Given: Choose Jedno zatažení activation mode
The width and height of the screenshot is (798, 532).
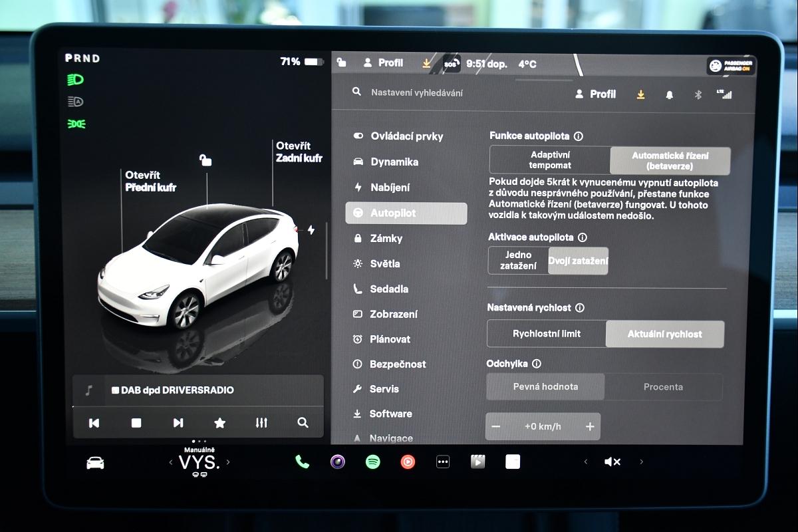Looking at the screenshot, I should (518, 261).
